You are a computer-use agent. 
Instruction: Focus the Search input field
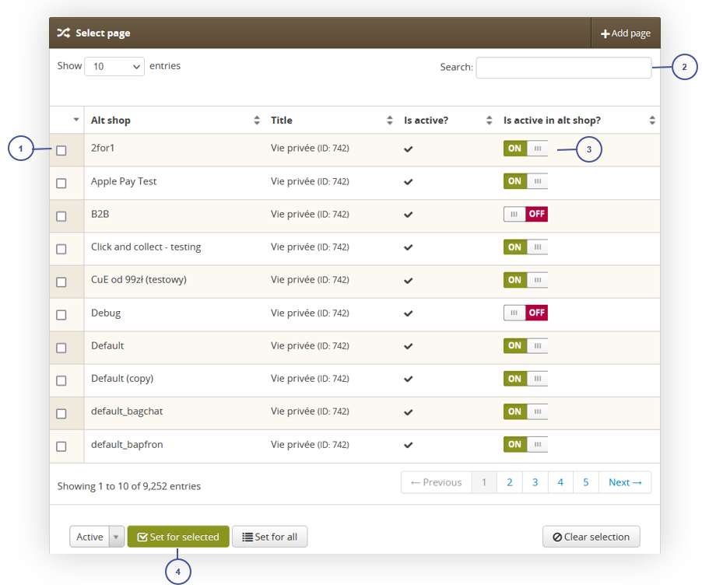click(x=563, y=68)
